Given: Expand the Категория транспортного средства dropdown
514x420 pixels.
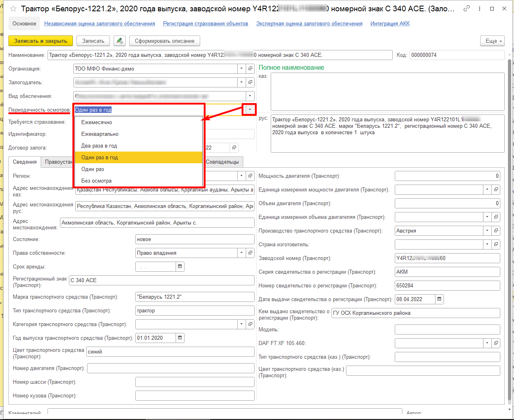Looking at the screenshot, I should [242, 324].
